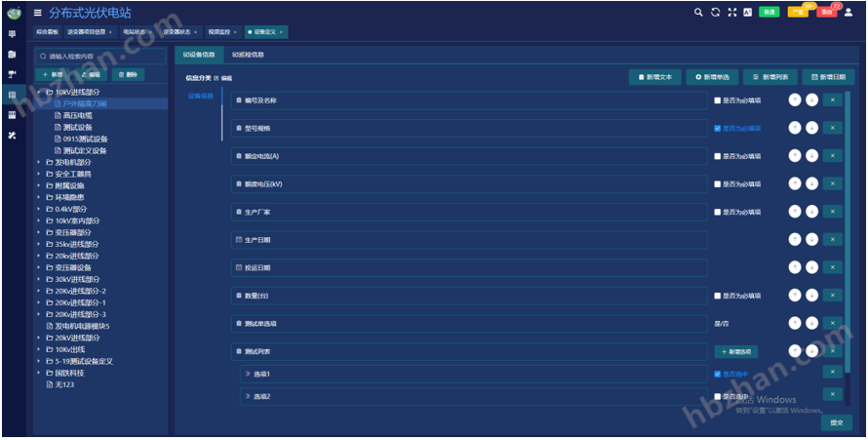868x440 pixels.
Task: Expand the 安全工器具 tree node
Action: coord(39,174)
